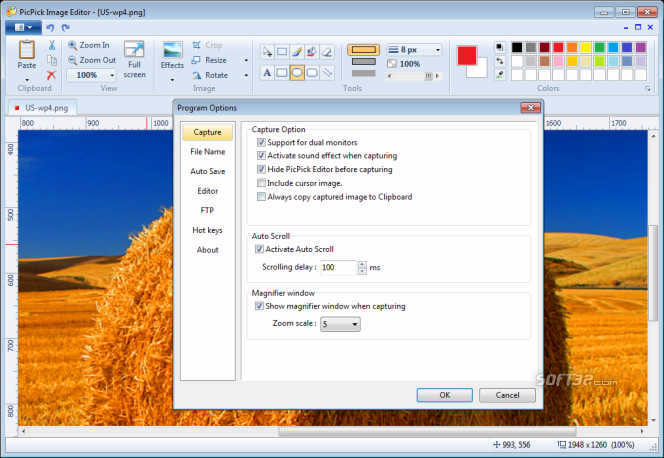Screen dimensions: 664x458
Task: Open the Auto Save options page
Action: click(208, 171)
